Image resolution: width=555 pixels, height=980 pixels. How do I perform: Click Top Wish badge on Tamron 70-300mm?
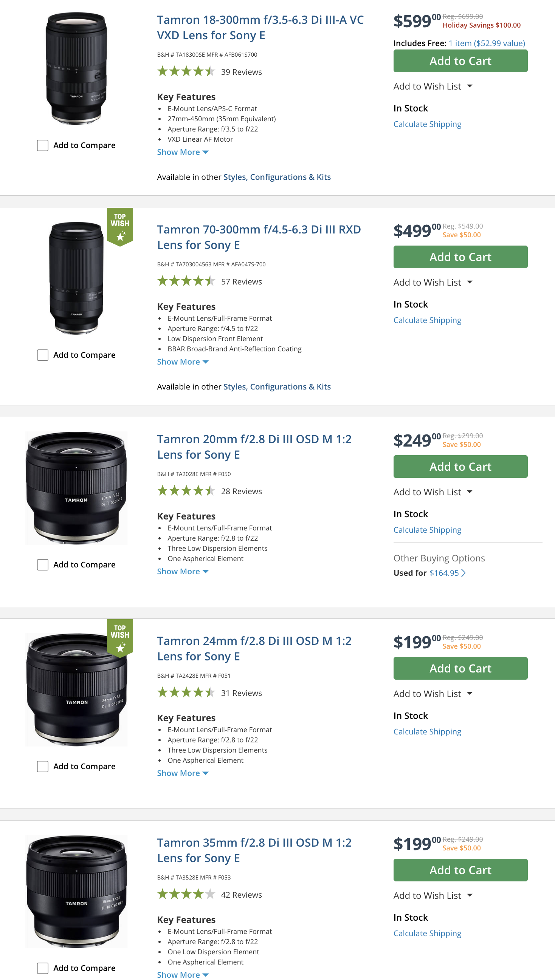[120, 226]
